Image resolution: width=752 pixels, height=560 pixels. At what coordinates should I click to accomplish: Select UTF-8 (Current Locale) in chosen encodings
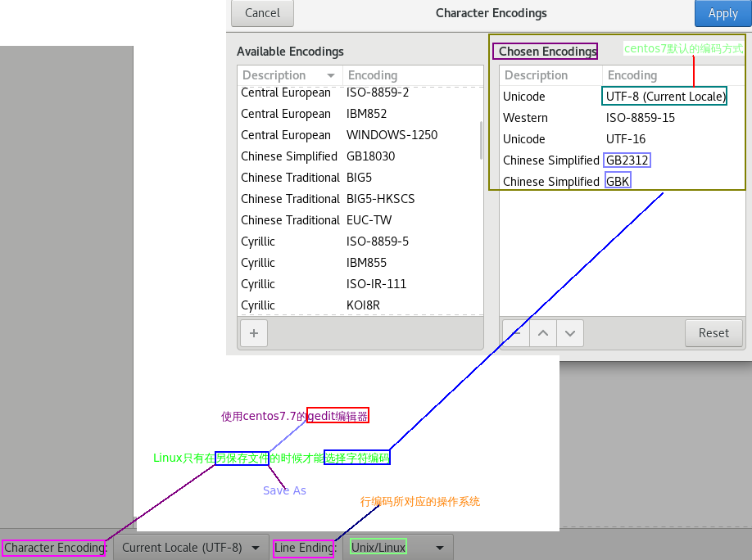tap(622, 97)
